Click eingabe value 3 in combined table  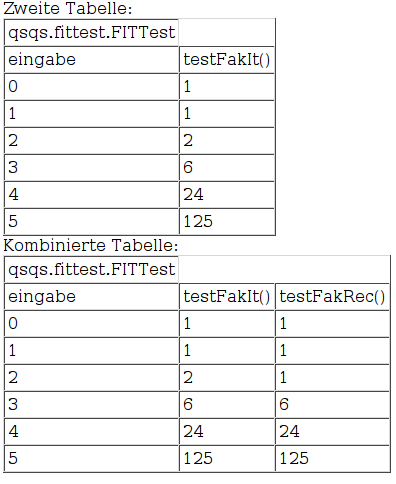click(91, 405)
